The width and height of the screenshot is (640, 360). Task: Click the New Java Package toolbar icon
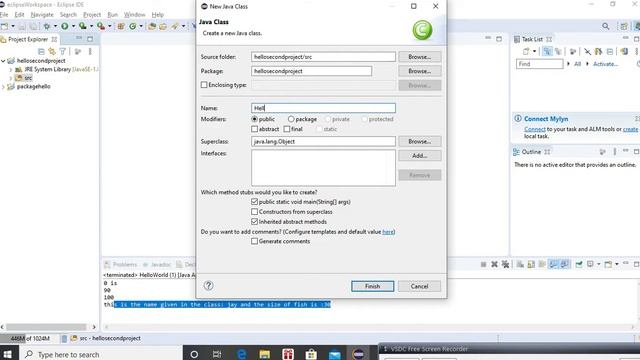pyautogui.click(x=121, y=26)
